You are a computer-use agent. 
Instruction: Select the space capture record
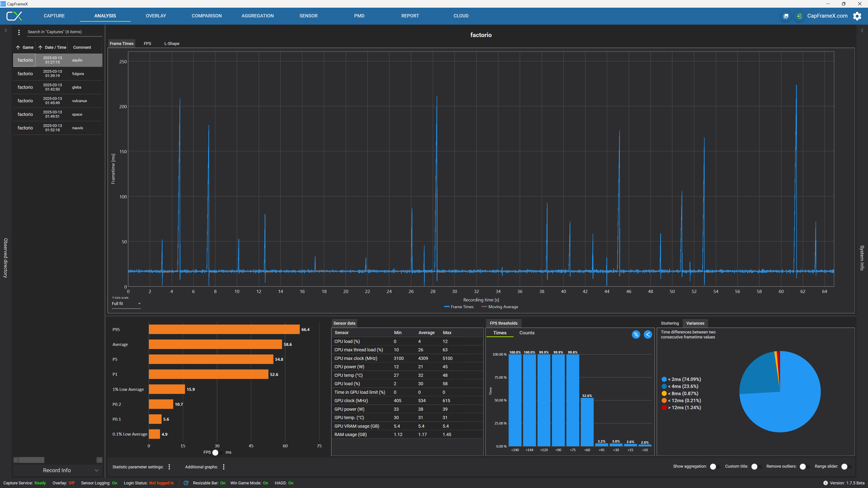pyautogui.click(x=58, y=115)
